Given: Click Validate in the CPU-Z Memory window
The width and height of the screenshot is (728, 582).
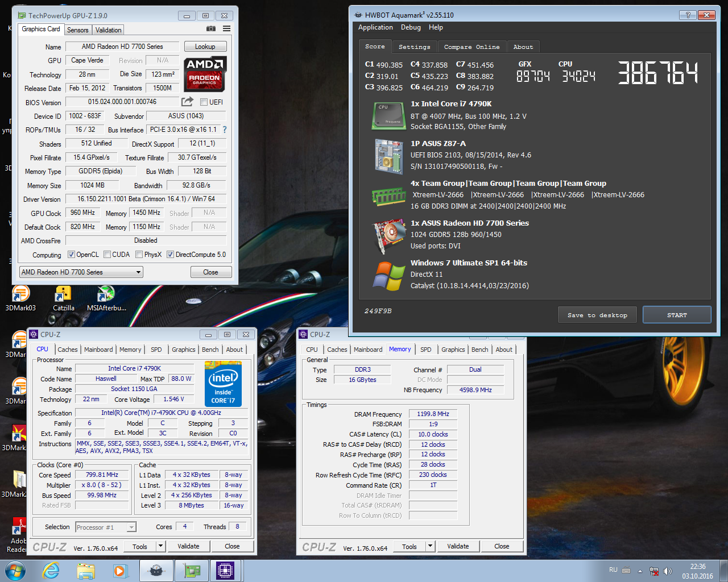Looking at the screenshot, I should tap(458, 546).
